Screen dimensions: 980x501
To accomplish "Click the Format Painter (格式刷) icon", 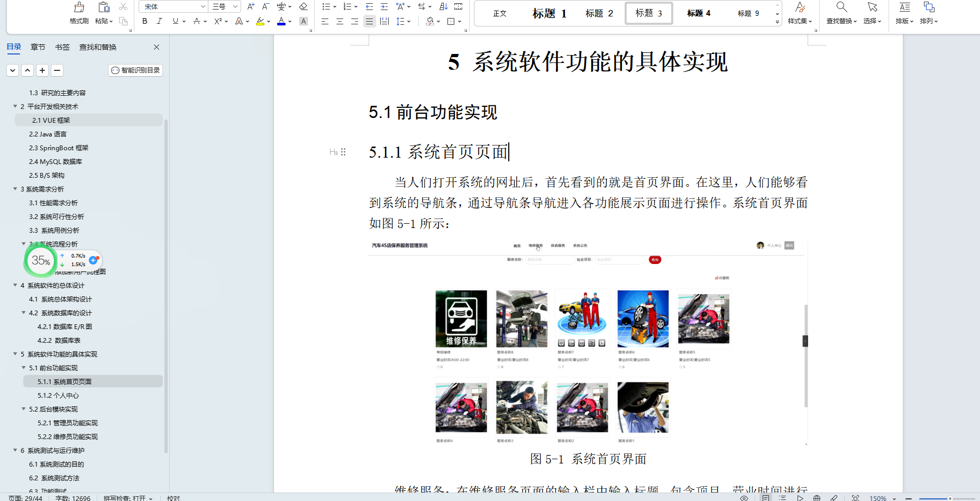I will (x=79, y=7).
